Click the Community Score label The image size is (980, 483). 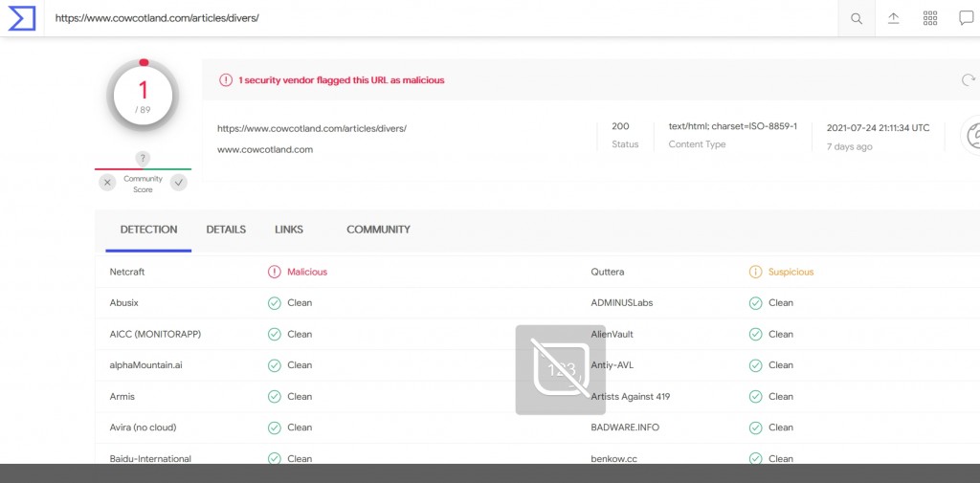click(144, 185)
